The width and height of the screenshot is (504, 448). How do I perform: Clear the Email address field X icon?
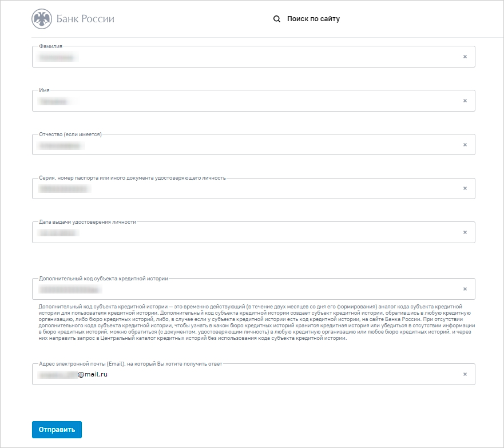(465, 374)
